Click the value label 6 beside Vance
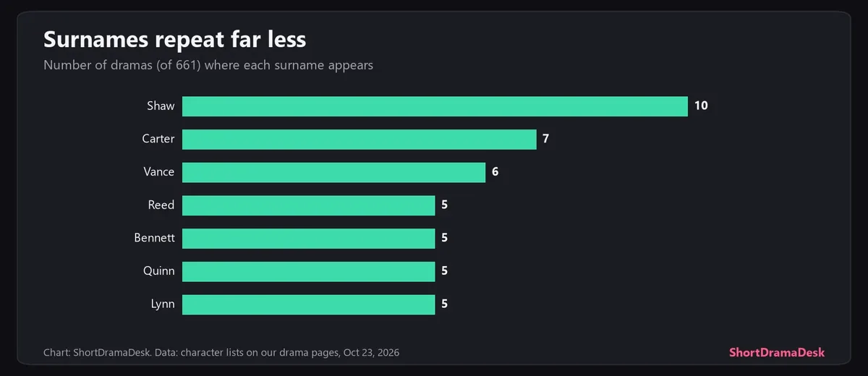The width and height of the screenshot is (868, 376). point(495,172)
